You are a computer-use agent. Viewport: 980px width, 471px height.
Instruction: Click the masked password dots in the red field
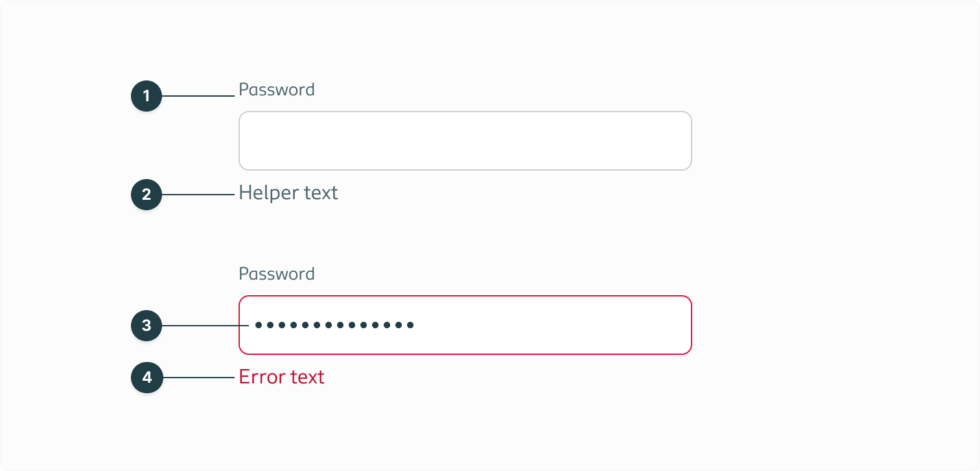pos(334,324)
